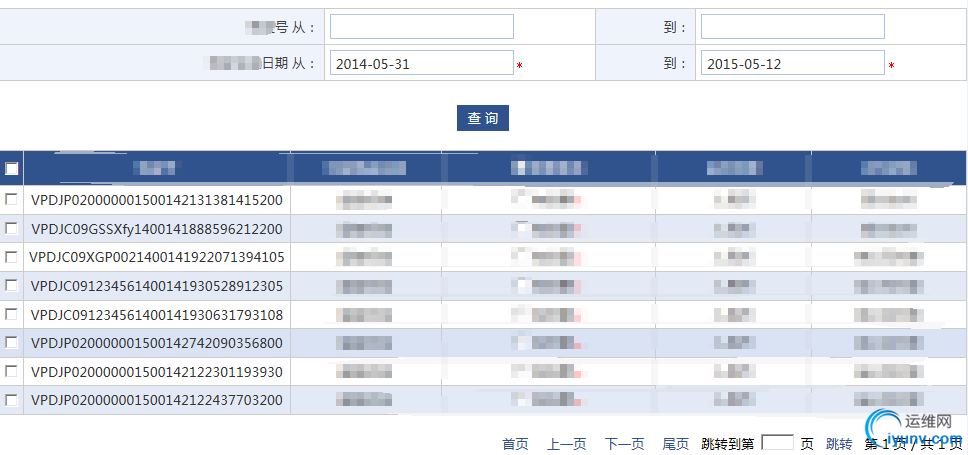Click the 查询 search button
This screenshot has width=968, height=455.
click(x=483, y=118)
